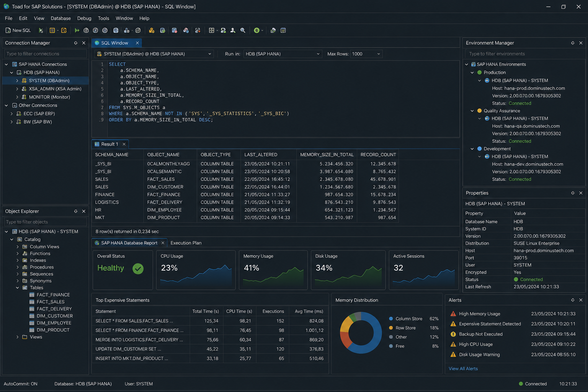Click the yellow padlock icon in the toolbar
The height and width of the screenshot is (392, 588).
coord(152,30)
